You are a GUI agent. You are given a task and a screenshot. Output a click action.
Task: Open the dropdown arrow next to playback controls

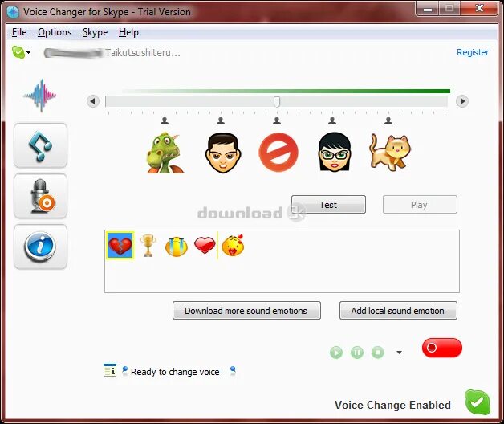tap(399, 353)
